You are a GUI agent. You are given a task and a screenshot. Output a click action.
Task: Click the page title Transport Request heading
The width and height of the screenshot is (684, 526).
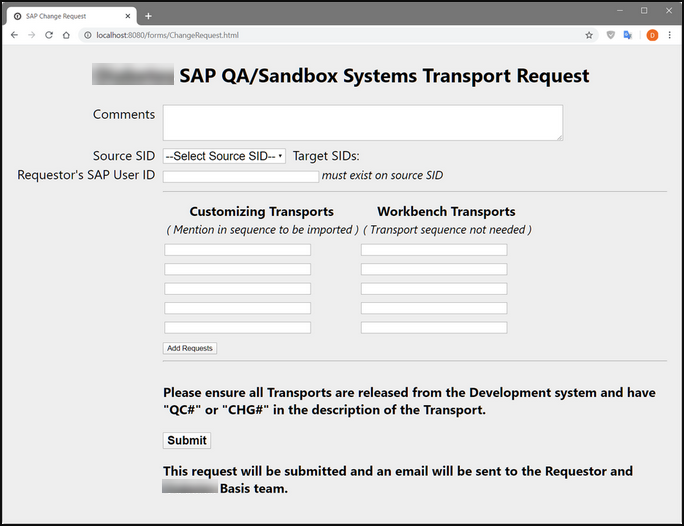[x=384, y=76]
